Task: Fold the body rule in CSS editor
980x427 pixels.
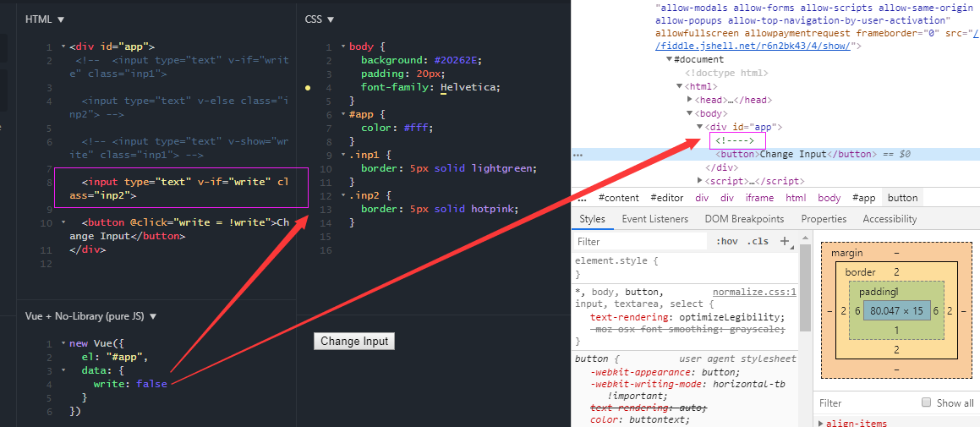Action: point(343,47)
